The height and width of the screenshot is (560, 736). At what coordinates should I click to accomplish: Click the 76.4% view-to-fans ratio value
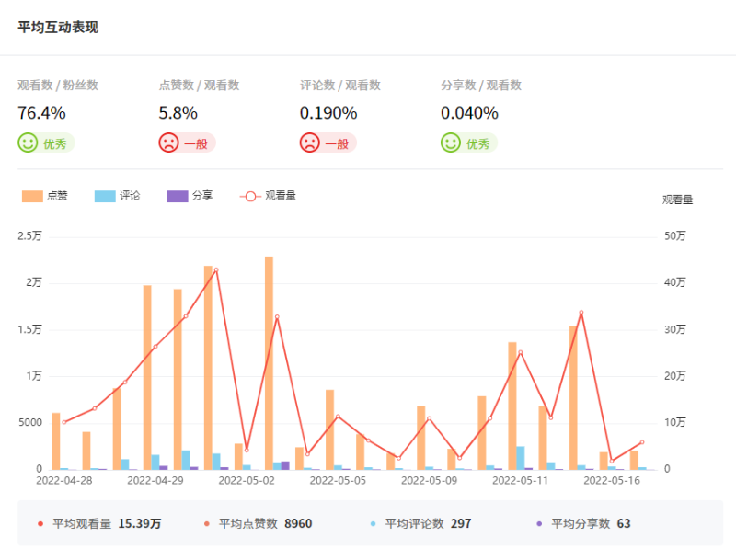41,113
